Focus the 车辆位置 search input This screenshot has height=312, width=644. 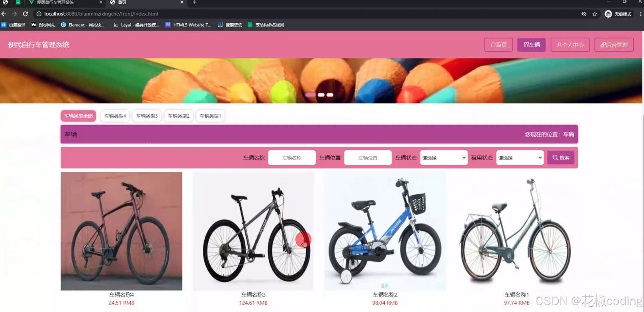pyautogui.click(x=368, y=158)
